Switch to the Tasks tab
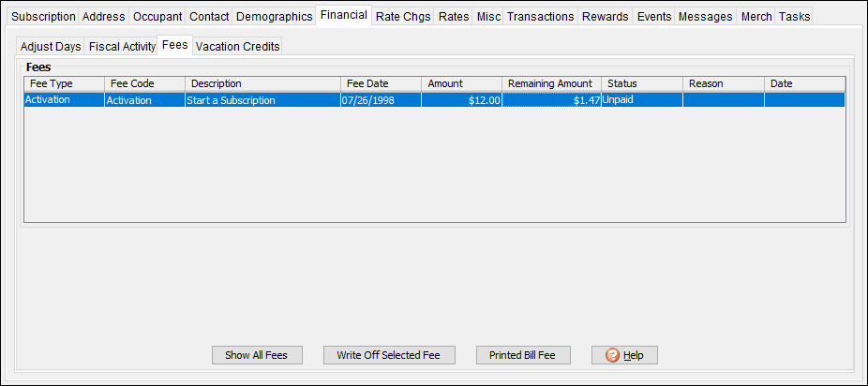Image resolution: width=868 pixels, height=386 pixels. [x=794, y=17]
